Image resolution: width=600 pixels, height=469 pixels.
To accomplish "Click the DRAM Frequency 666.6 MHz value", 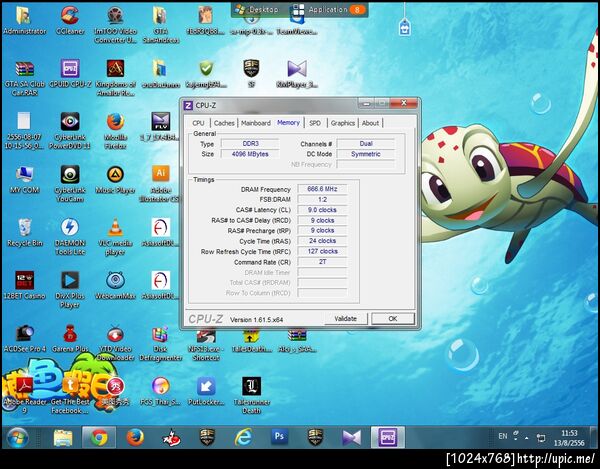I will (323, 189).
